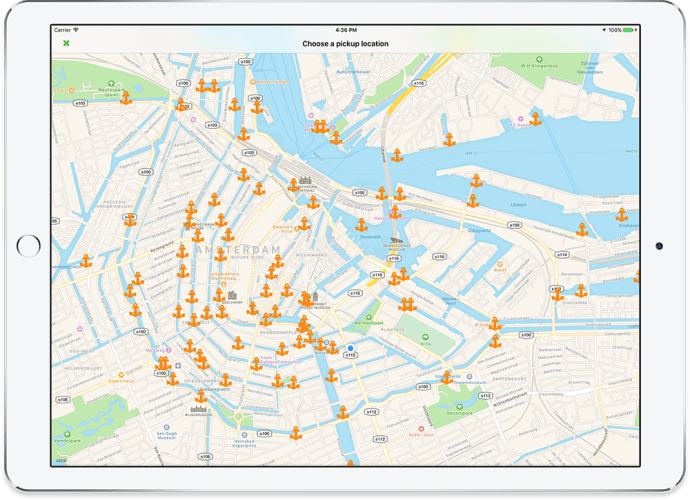Tap the Dijksgracht water label
Screen dimensions: 690x500
479,230
